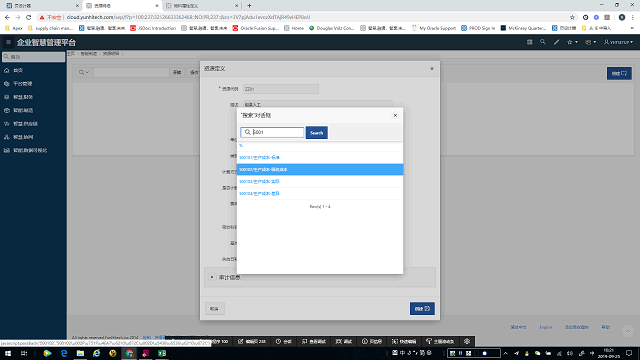Click the cancel button in modal footer
The image size is (640, 360).
point(215,309)
